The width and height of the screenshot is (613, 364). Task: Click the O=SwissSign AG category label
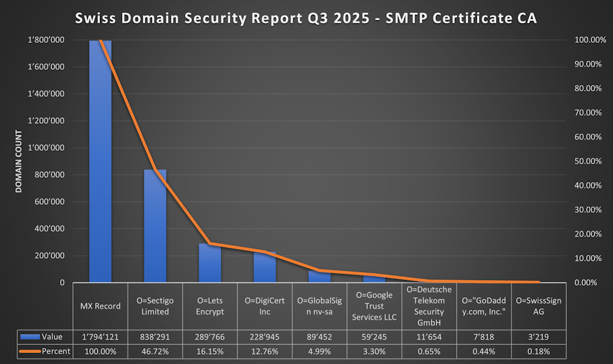(538, 306)
